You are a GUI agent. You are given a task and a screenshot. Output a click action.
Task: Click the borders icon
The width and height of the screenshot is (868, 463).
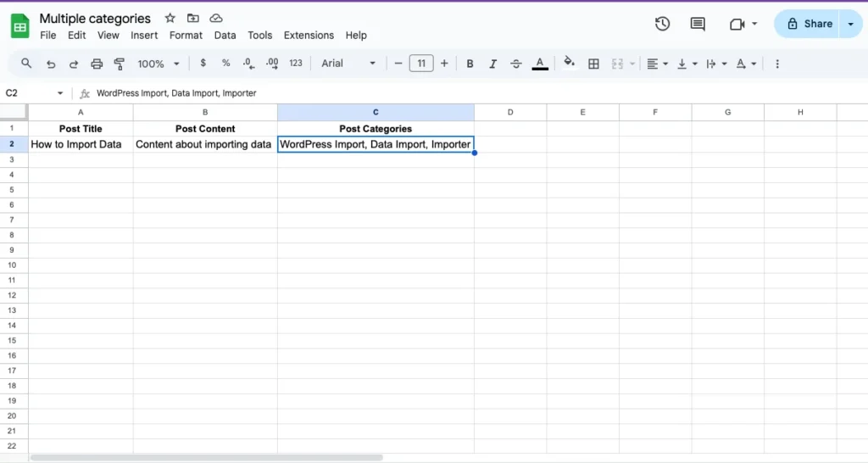tap(593, 64)
